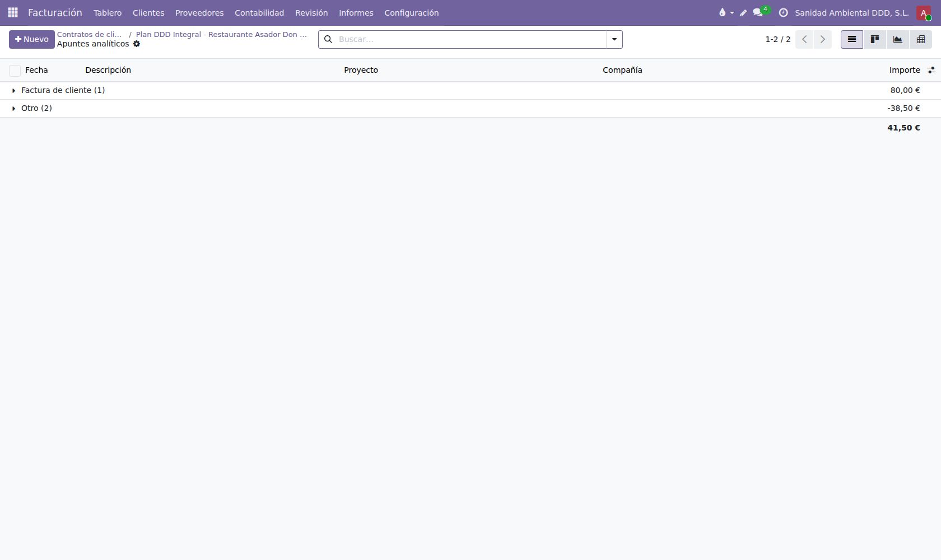Image resolution: width=941 pixels, height=560 pixels.
Task: Switch to graph view
Action: [897, 39]
